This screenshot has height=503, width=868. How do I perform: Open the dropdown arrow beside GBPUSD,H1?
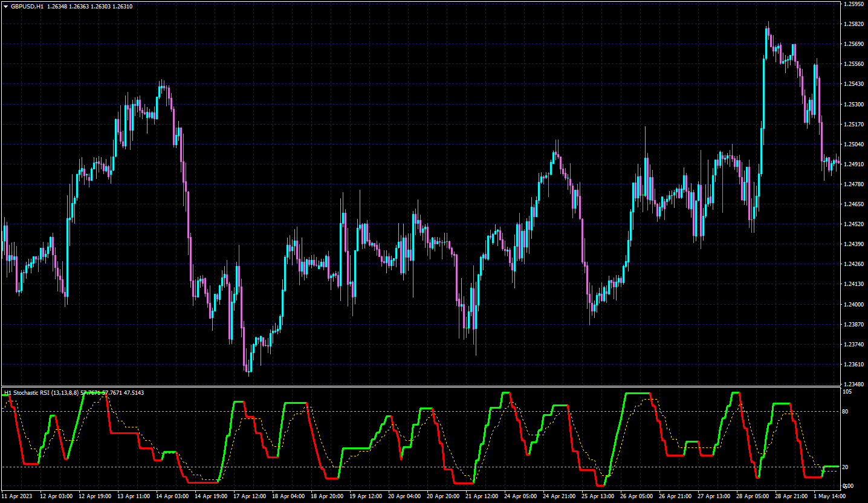click(6, 6)
